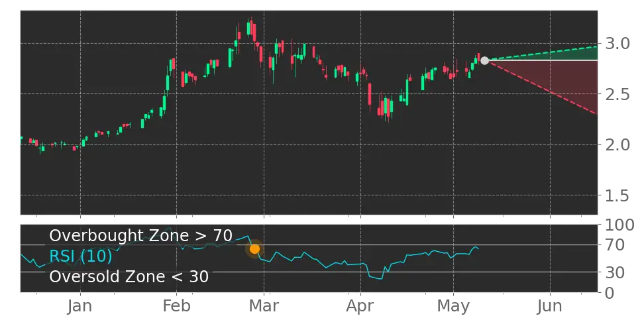Viewport: 644px width, 322px height.
Task: Select the 'Oversold Zone < 30' label
Action: point(129,276)
